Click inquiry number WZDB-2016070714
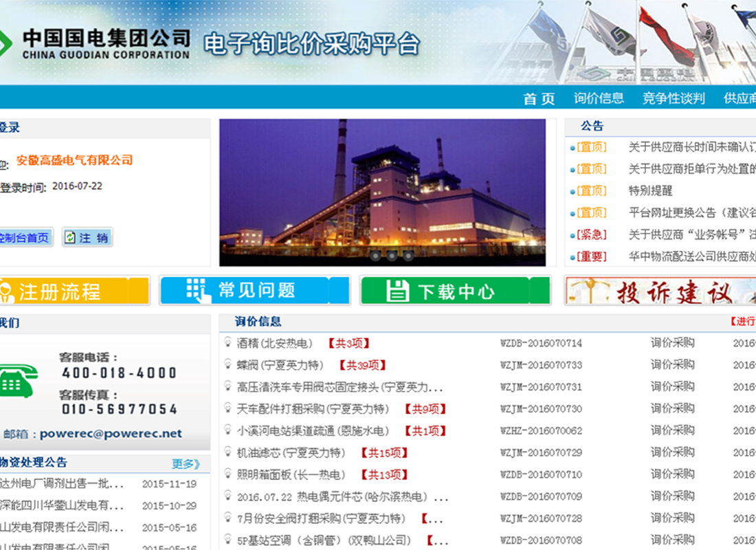 tap(541, 344)
